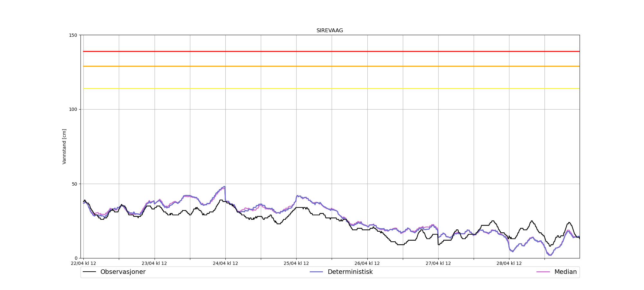Click the 26/04 kl 12 x-axis label

pyautogui.click(x=367, y=263)
